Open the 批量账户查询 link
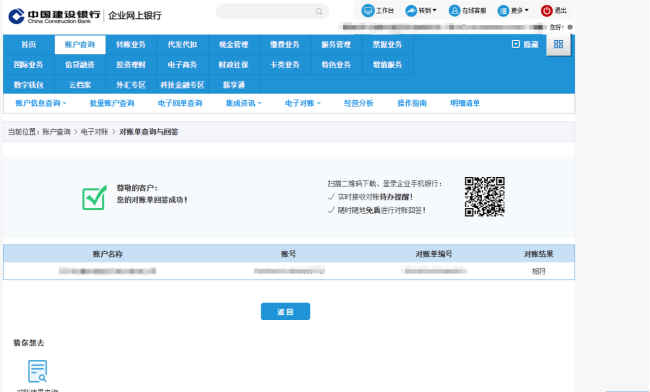This screenshot has width=650, height=392. (x=112, y=103)
